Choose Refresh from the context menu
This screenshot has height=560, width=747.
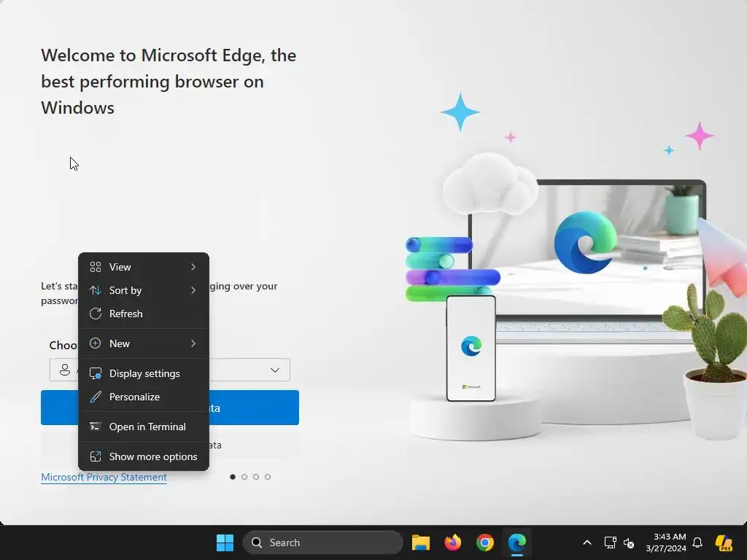[144, 314]
